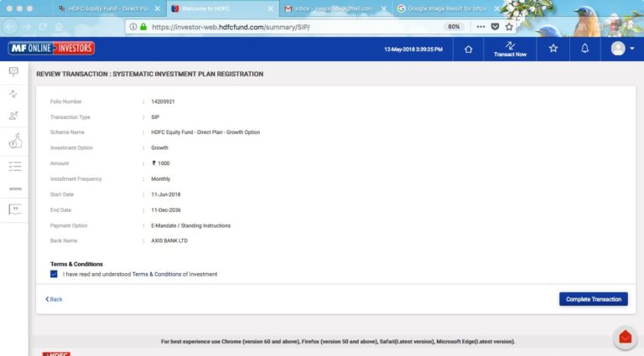
Task: Open favorites star in blue header
Action: coord(553,49)
